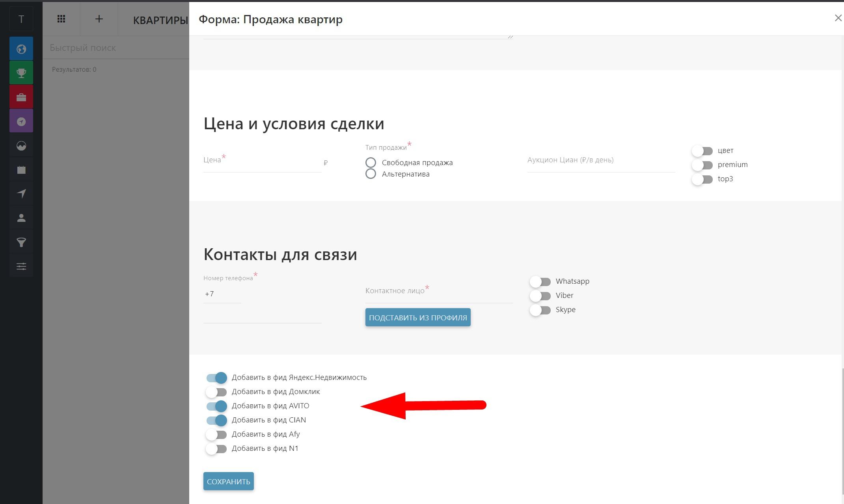This screenshot has height=504, width=844.
Task: Click the purple compass sidebar icon
Action: pos(21,121)
